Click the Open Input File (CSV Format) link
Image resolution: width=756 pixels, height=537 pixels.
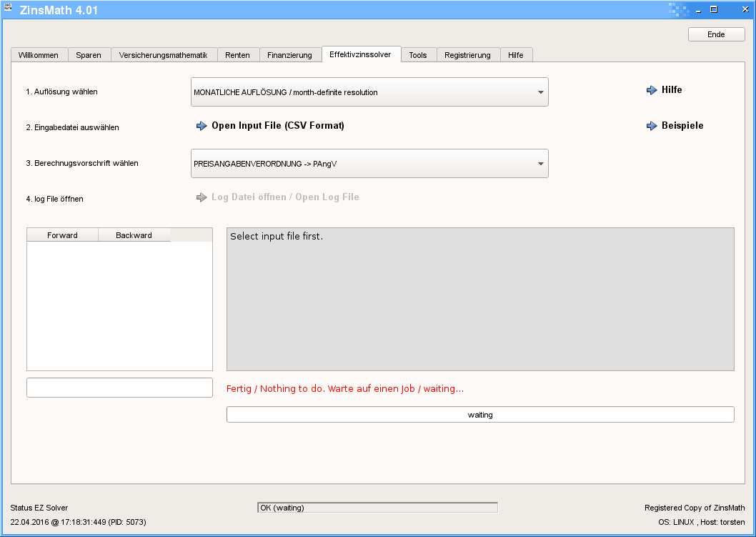[278, 126]
